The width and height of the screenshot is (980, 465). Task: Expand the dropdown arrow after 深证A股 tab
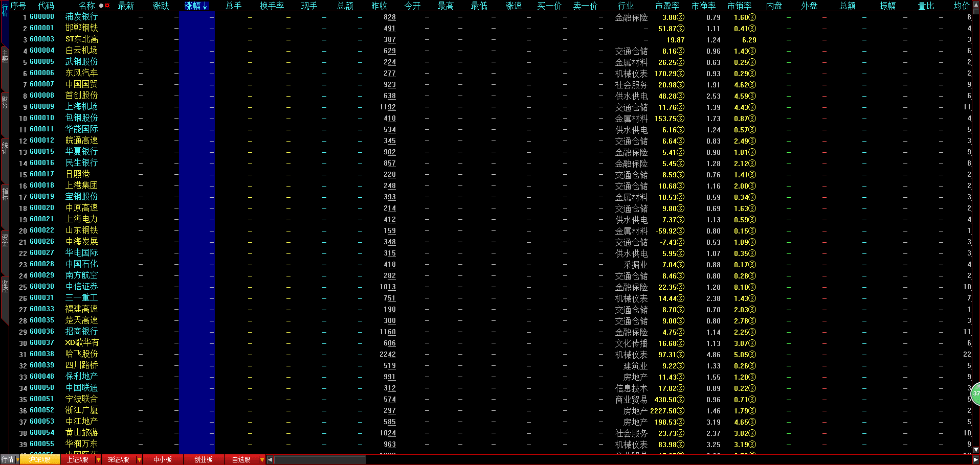[x=139, y=460]
